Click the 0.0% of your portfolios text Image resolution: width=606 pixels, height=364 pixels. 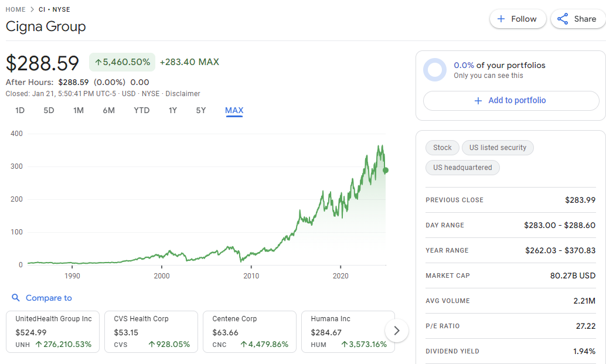[x=499, y=65]
